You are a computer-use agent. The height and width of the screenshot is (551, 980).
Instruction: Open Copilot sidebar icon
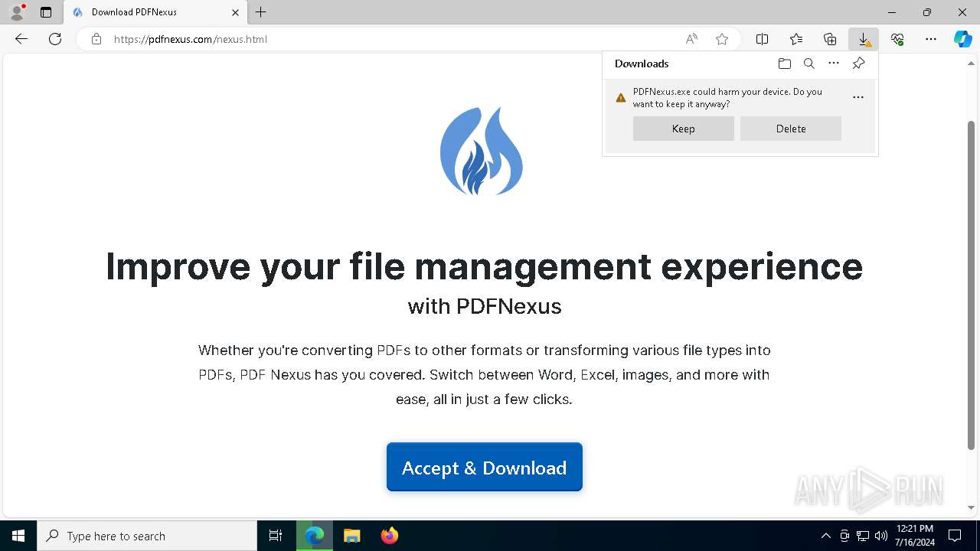pos(963,39)
